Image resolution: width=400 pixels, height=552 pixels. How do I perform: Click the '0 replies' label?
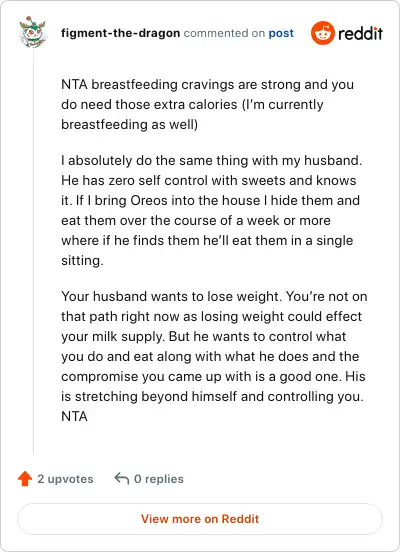(x=159, y=479)
